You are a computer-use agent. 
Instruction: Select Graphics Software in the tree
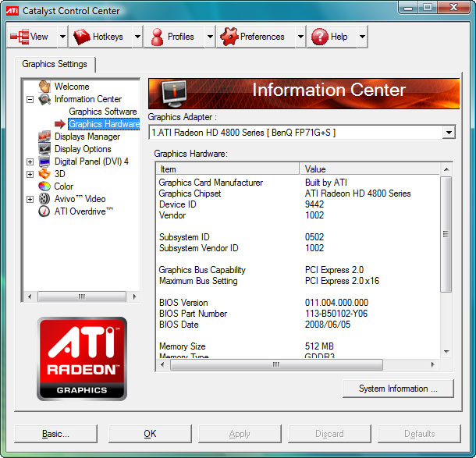(103, 112)
